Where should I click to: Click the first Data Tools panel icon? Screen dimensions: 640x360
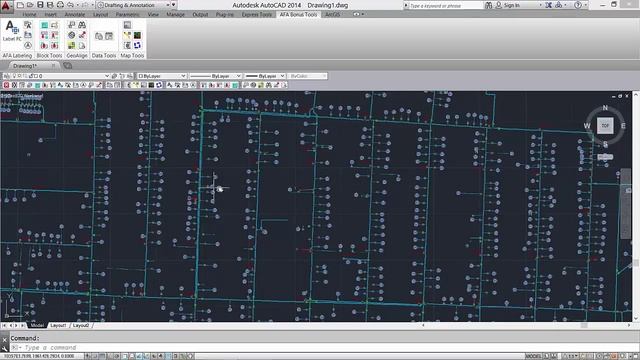pyautogui.click(x=99, y=36)
